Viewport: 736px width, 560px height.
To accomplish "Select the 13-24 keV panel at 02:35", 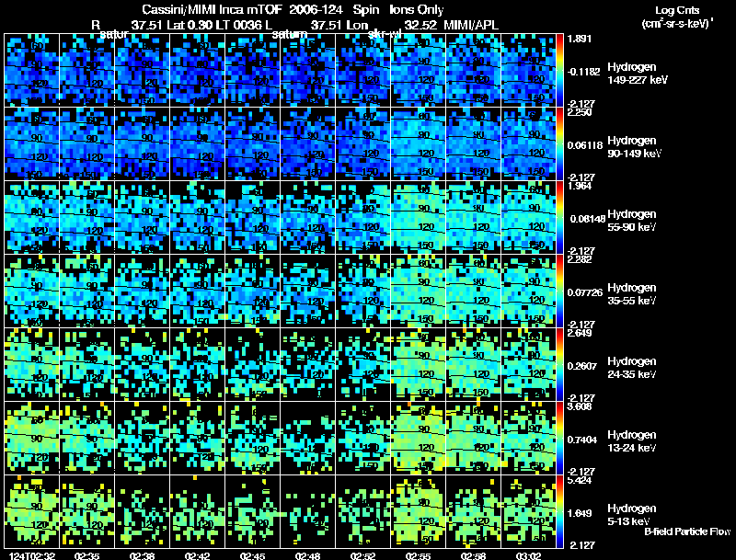I will tap(86, 438).
